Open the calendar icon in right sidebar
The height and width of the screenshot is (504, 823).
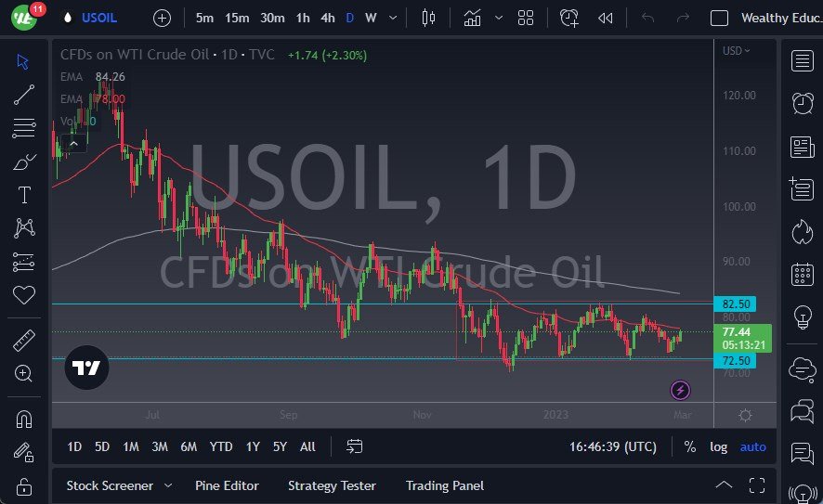pyautogui.click(x=801, y=274)
